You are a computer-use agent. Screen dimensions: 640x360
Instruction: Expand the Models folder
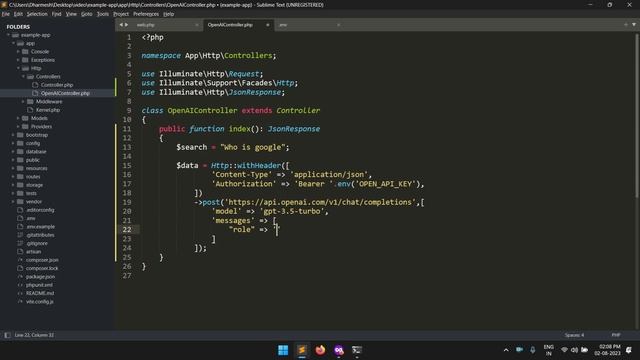coord(18,118)
